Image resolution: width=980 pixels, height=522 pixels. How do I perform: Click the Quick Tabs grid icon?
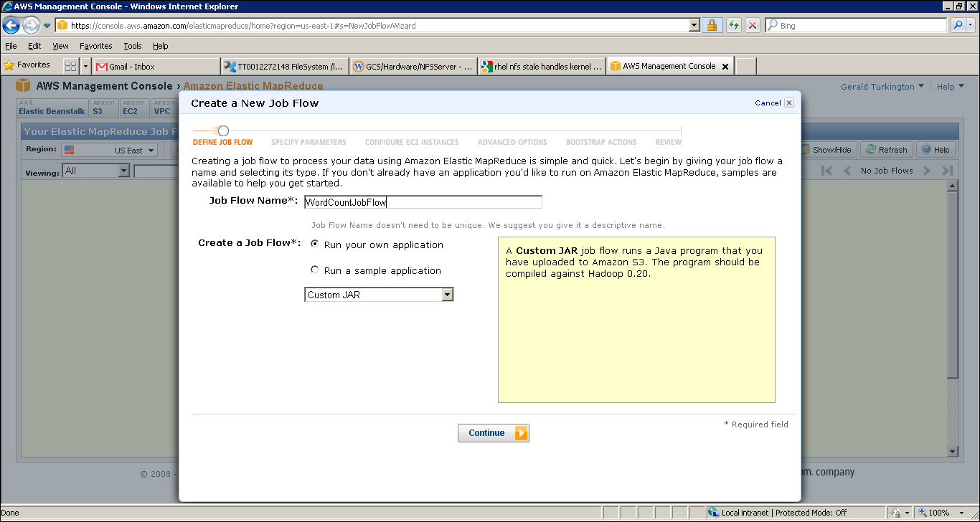pyautogui.click(x=70, y=66)
